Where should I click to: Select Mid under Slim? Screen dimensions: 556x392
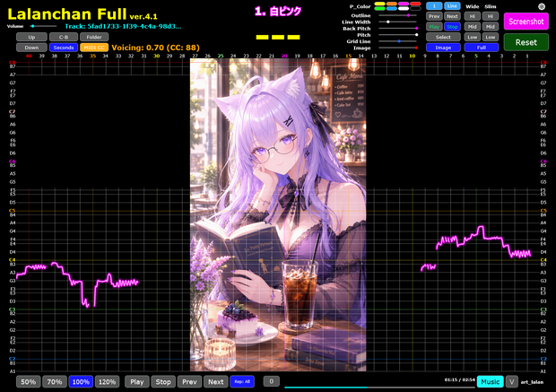(491, 27)
